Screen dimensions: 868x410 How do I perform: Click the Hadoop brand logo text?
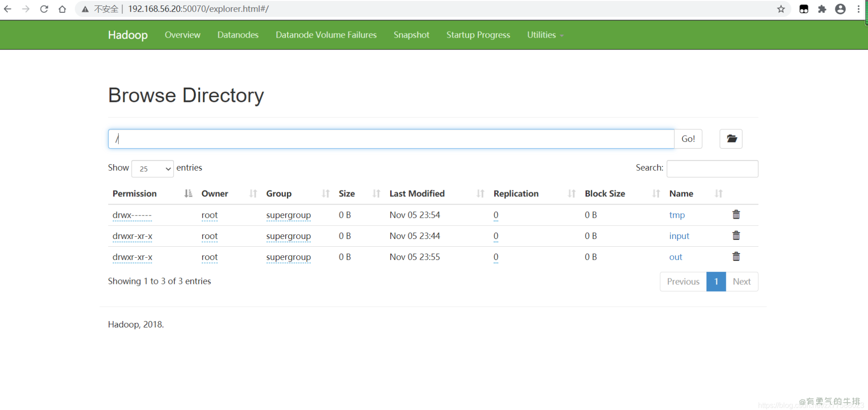128,35
